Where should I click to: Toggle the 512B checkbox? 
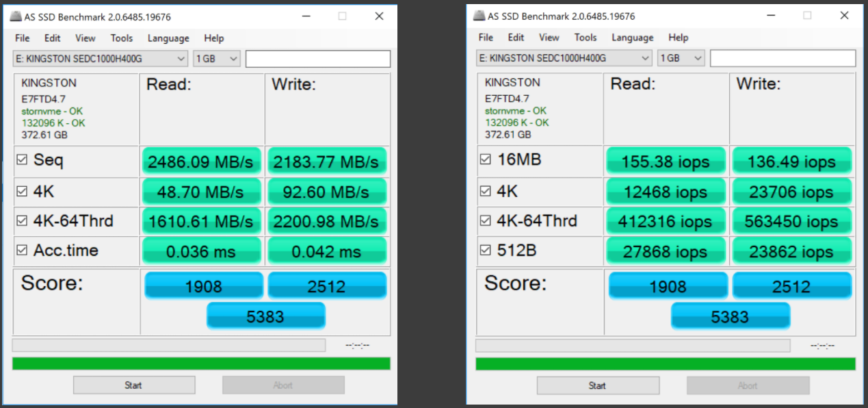486,251
